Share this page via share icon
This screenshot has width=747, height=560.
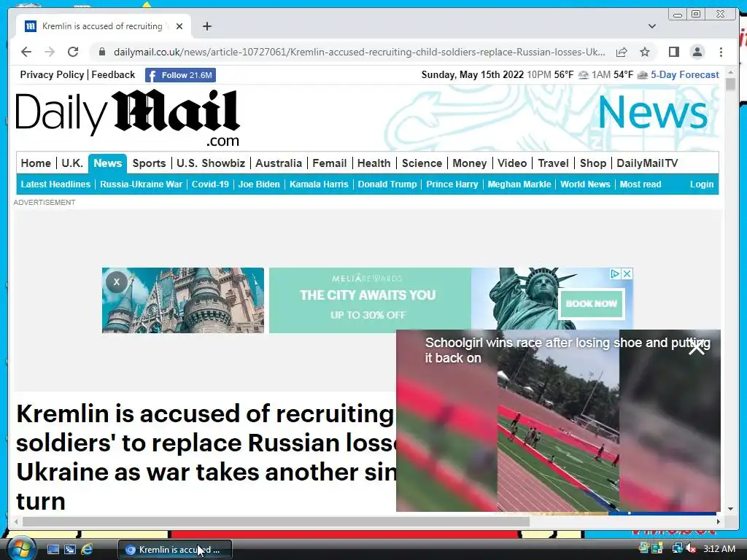coord(622,52)
